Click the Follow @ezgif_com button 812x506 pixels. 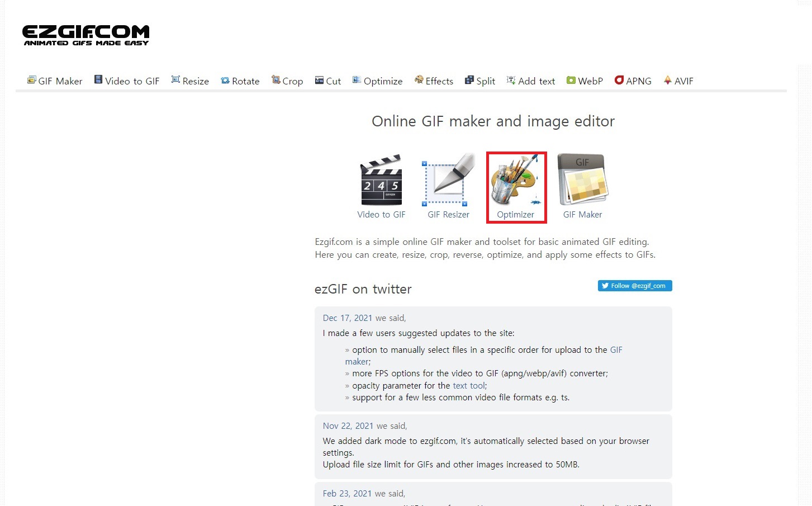[x=635, y=286]
